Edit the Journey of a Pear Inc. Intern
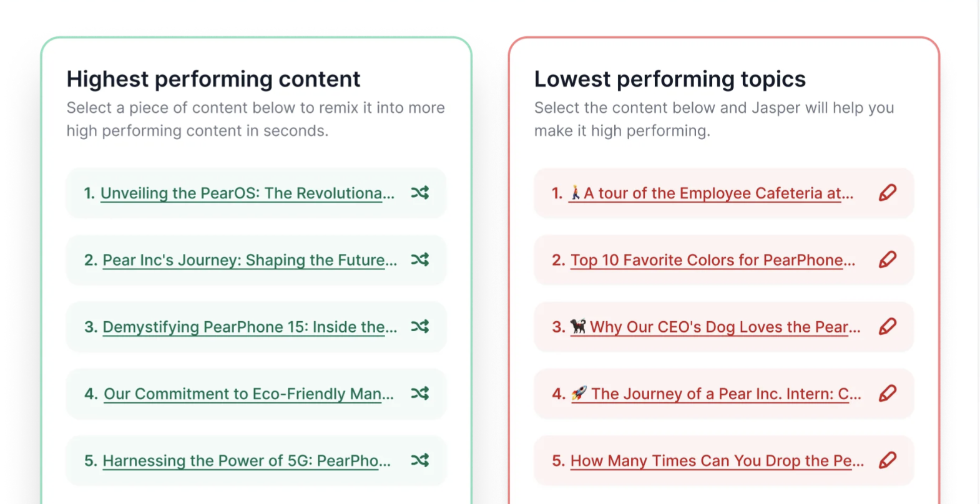 tap(887, 393)
